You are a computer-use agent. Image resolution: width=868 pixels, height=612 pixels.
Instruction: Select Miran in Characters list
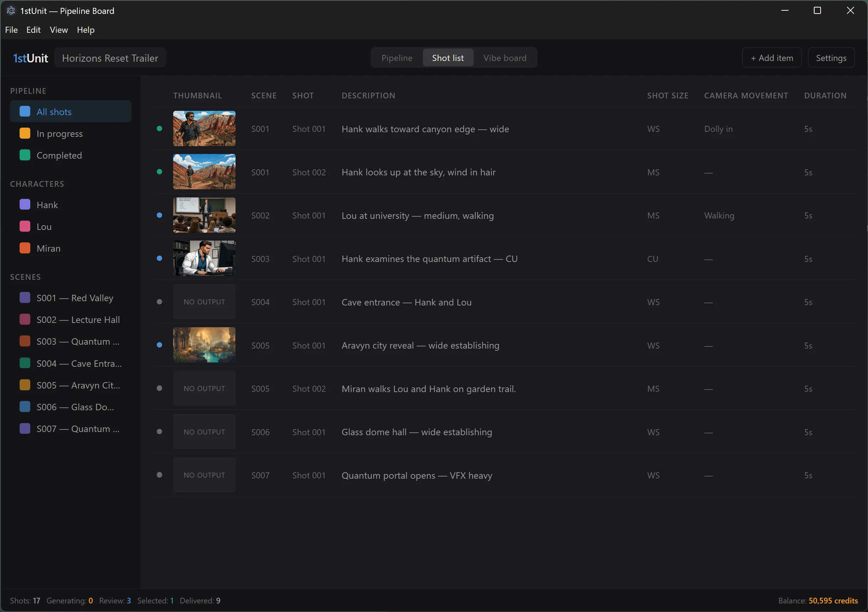click(x=71, y=248)
